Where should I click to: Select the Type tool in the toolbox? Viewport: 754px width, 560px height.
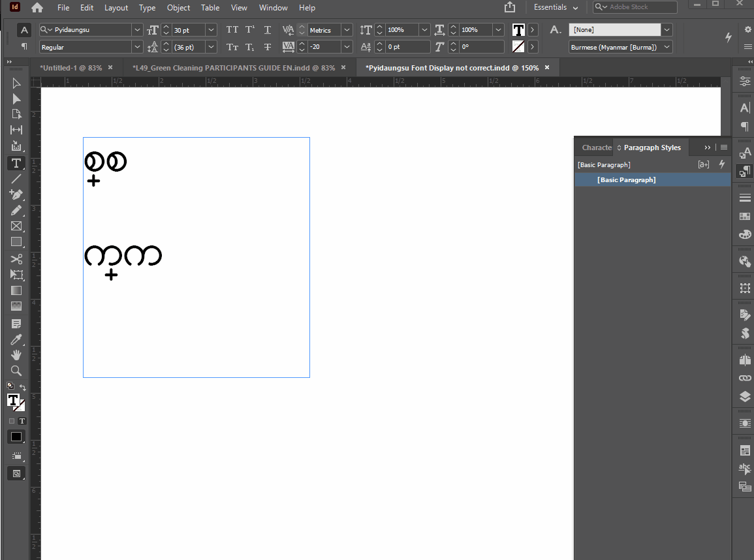[x=16, y=163]
